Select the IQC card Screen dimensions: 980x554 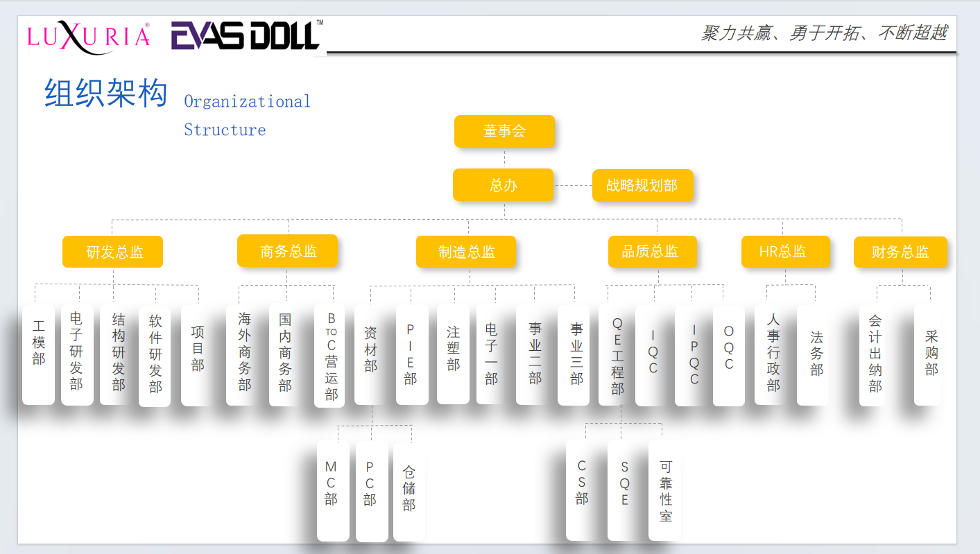click(651, 356)
